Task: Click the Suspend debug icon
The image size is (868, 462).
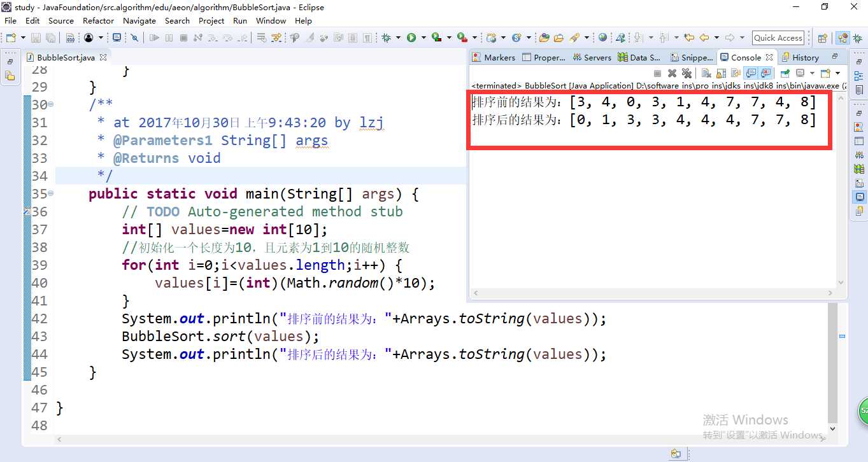Action: click(x=169, y=38)
